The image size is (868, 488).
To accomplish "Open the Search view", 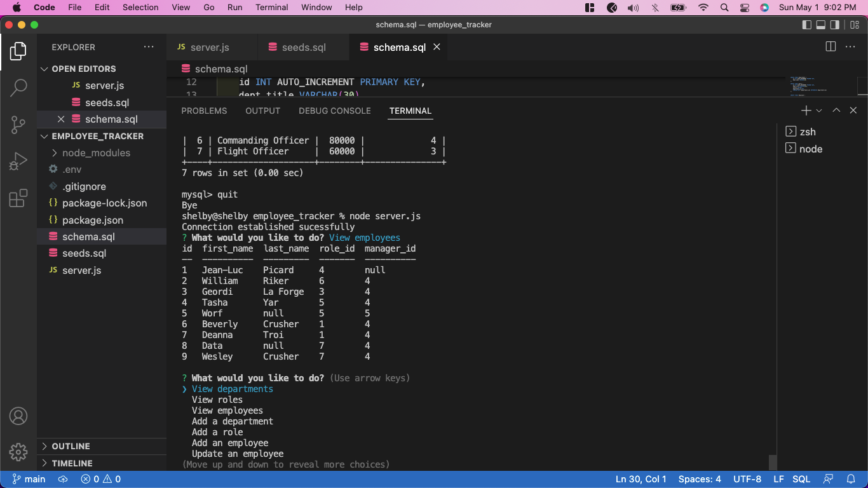I will pyautogui.click(x=18, y=88).
